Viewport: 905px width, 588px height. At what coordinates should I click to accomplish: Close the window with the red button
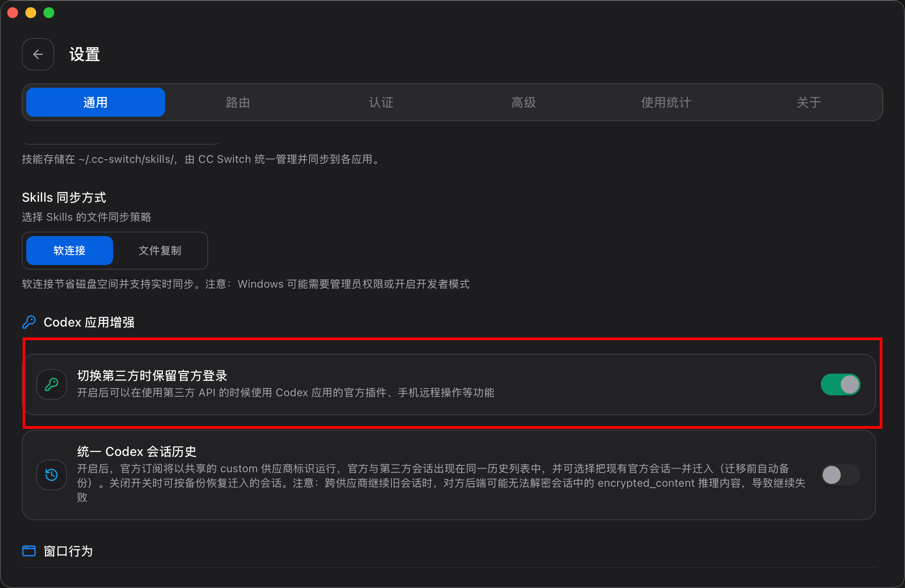13,13
